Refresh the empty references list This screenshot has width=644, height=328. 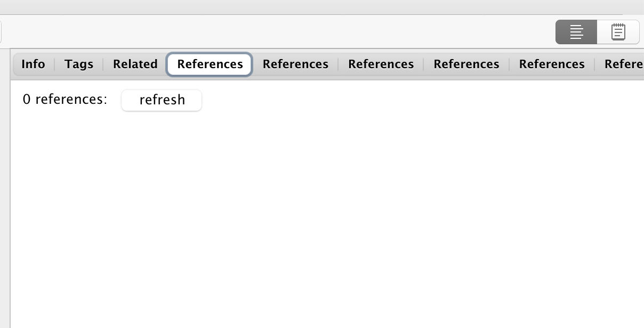coord(162,100)
